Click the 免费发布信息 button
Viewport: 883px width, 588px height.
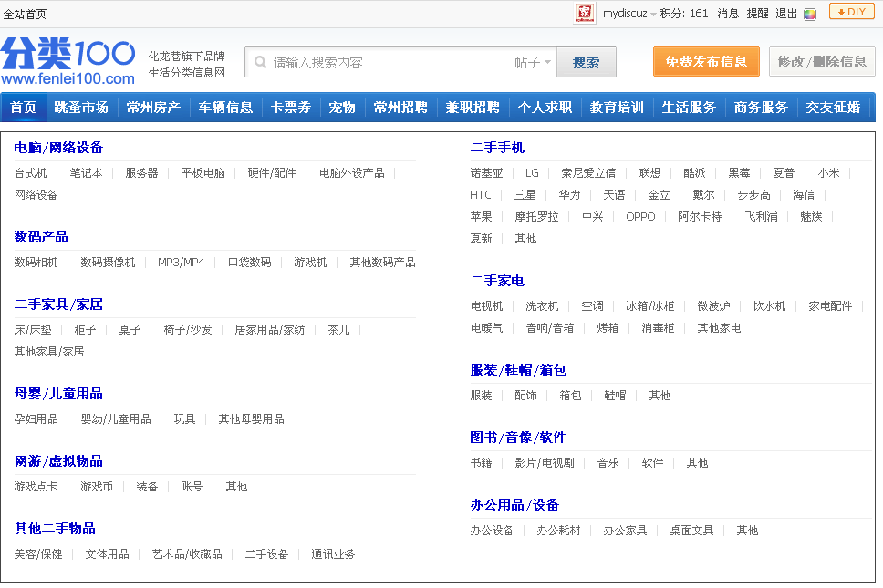(x=706, y=61)
